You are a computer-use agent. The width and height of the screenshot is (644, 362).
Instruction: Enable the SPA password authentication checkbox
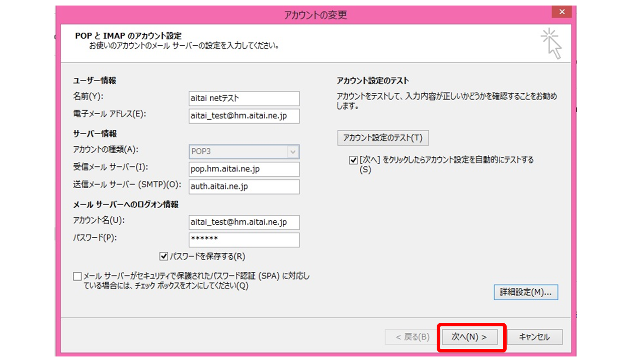click(77, 277)
